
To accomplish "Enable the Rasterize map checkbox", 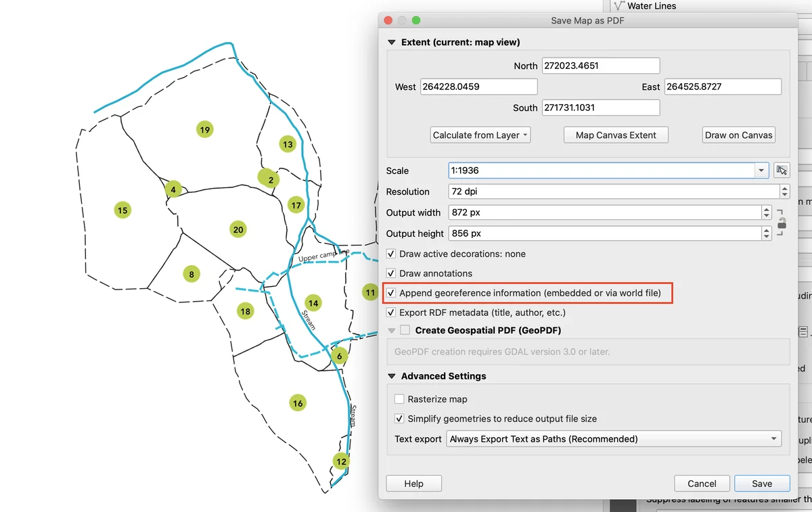I will [399, 399].
